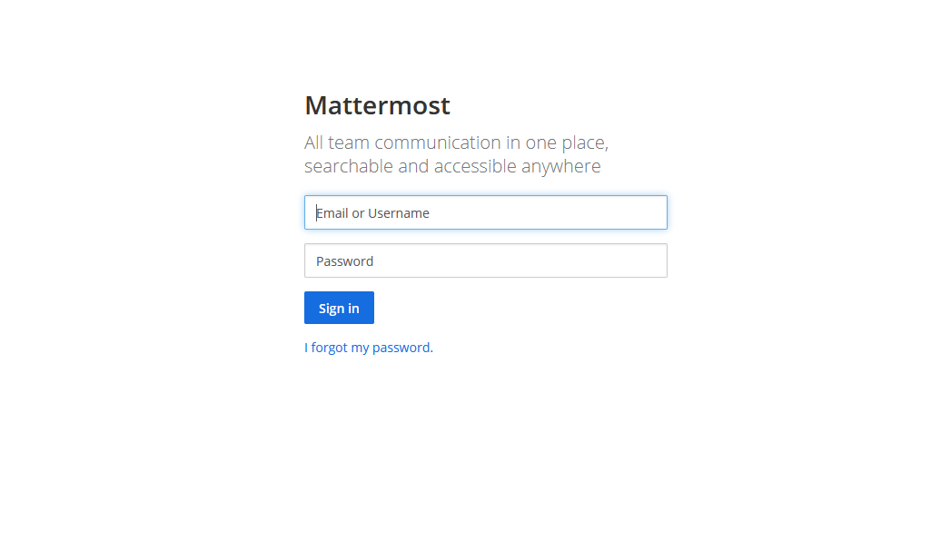Click 'Email or Username' placeholder text
Screen dimensions: 941x560
tap(372, 212)
